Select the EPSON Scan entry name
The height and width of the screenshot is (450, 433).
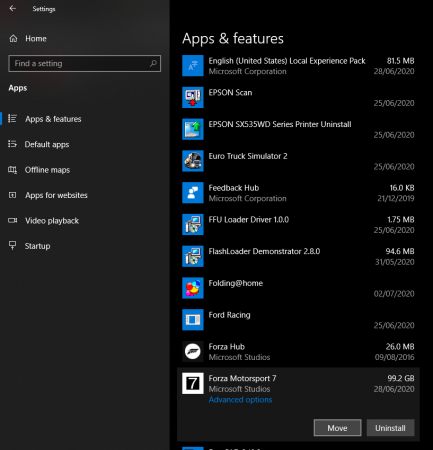click(230, 93)
